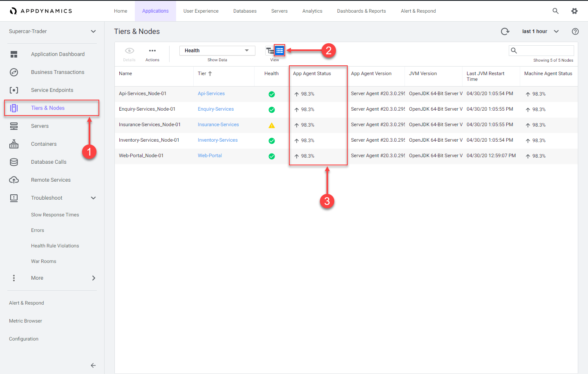The height and width of the screenshot is (374, 588).
Task: Select the Insurance-Services_Node-01 row name
Action: click(x=150, y=125)
